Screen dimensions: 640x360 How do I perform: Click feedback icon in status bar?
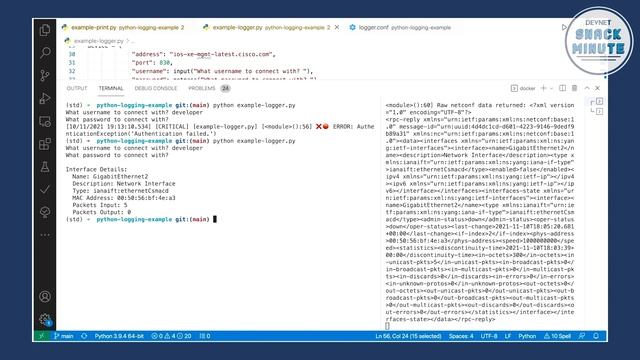coord(582,336)
